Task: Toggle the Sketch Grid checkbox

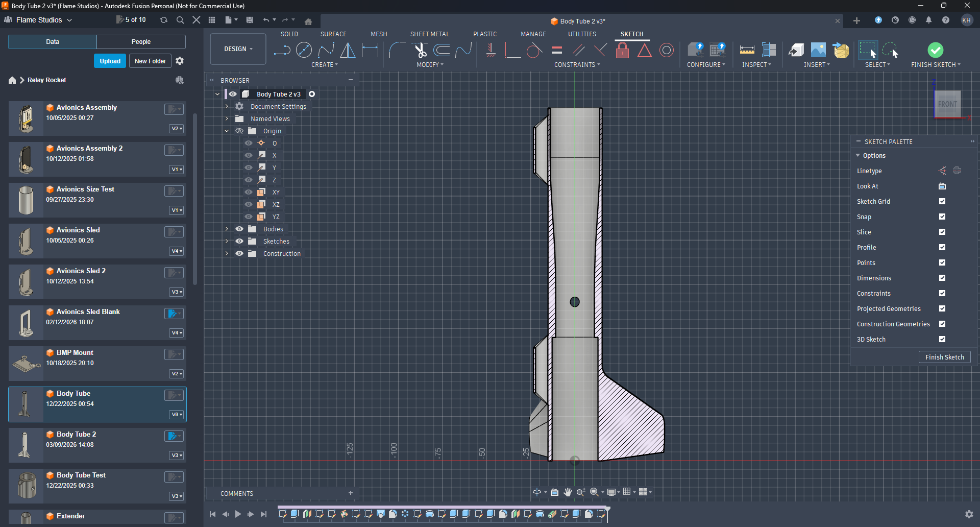Action: point(942,202)
